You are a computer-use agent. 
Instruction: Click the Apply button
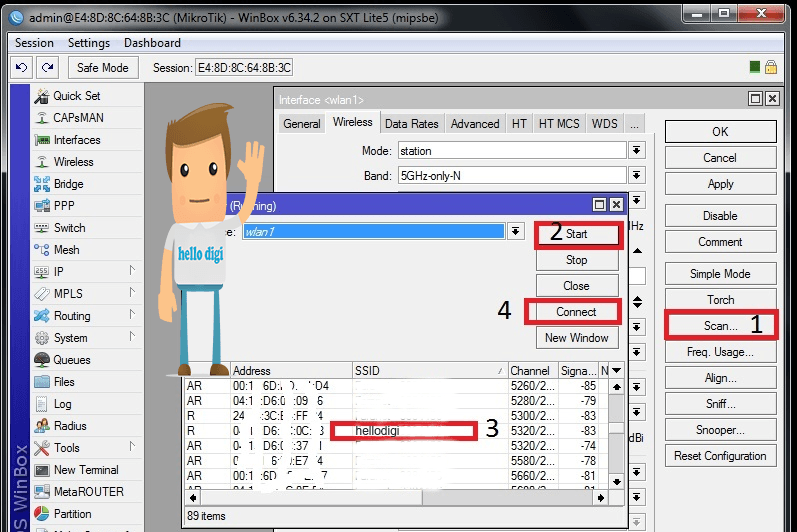[720, 184]
